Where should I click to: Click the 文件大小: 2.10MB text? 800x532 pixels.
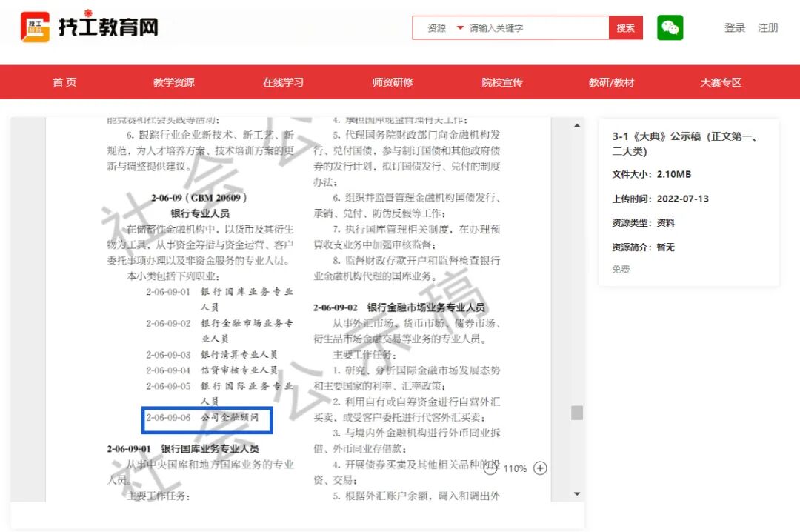[652, 174]
